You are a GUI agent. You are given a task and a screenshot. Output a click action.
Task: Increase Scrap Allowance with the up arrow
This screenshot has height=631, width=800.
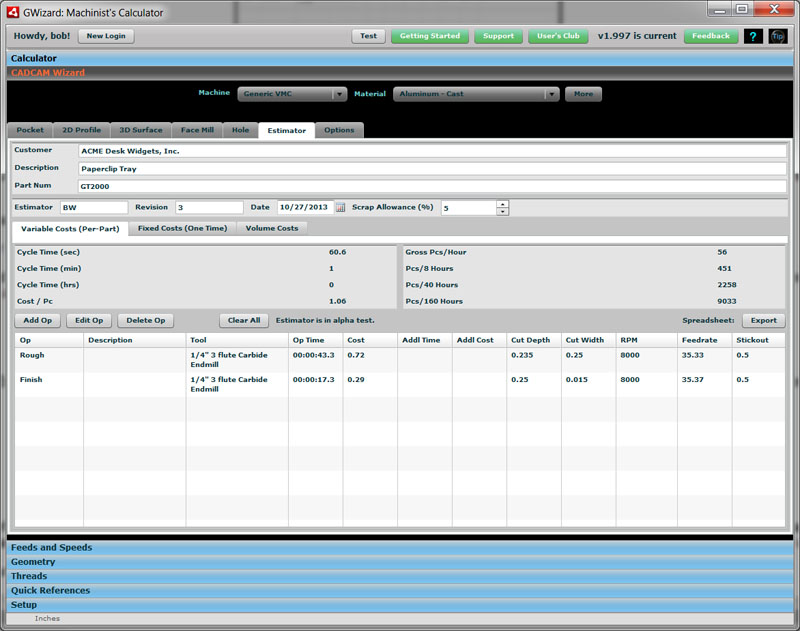[x=502, y=203]
